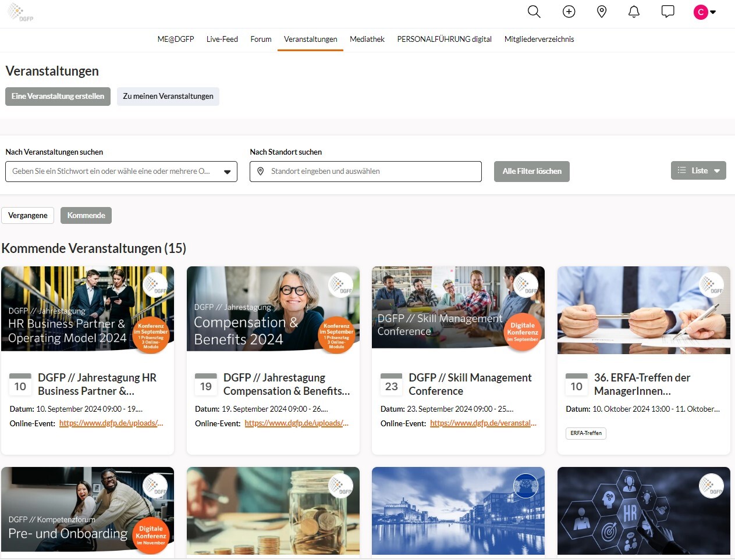Click DGFP logo badge on Skill Management thumbnail
The width and height of the screenshot is (735, 560).
tap(525, 285)
